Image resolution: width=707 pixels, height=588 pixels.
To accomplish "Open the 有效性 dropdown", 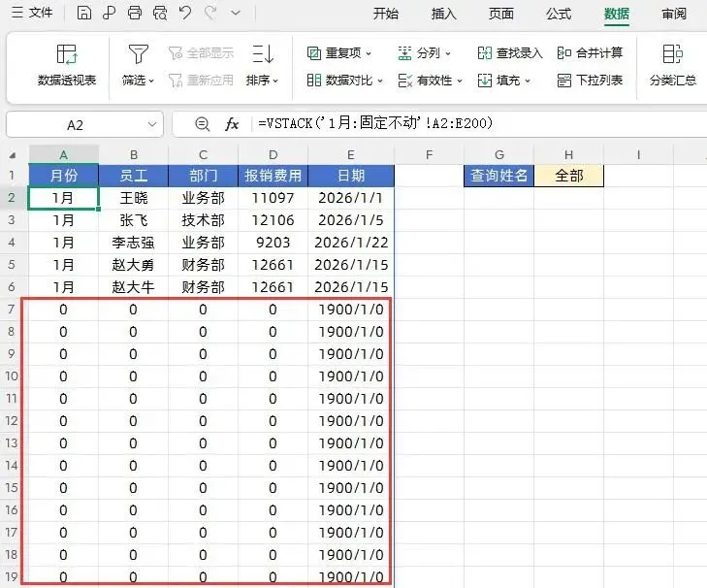I will [x=460, y=81].
